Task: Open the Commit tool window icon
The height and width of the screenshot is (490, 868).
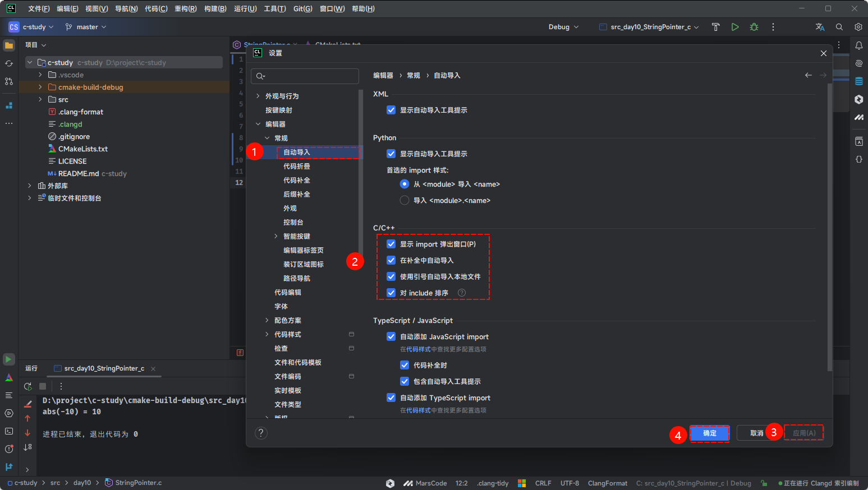Action: pyautogui.click(x=8, y=63)
